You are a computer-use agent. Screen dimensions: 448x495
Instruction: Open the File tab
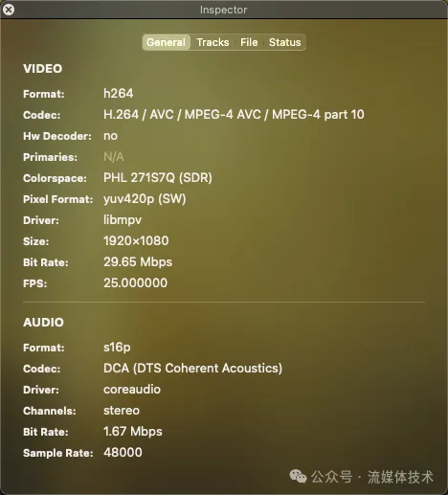[x=249, y=42]
